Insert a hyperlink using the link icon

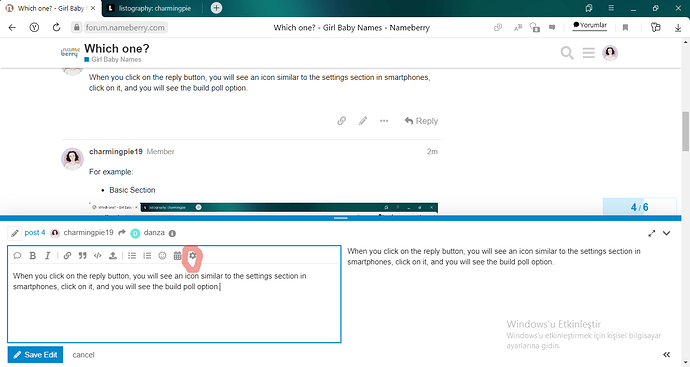click(67, 256)
